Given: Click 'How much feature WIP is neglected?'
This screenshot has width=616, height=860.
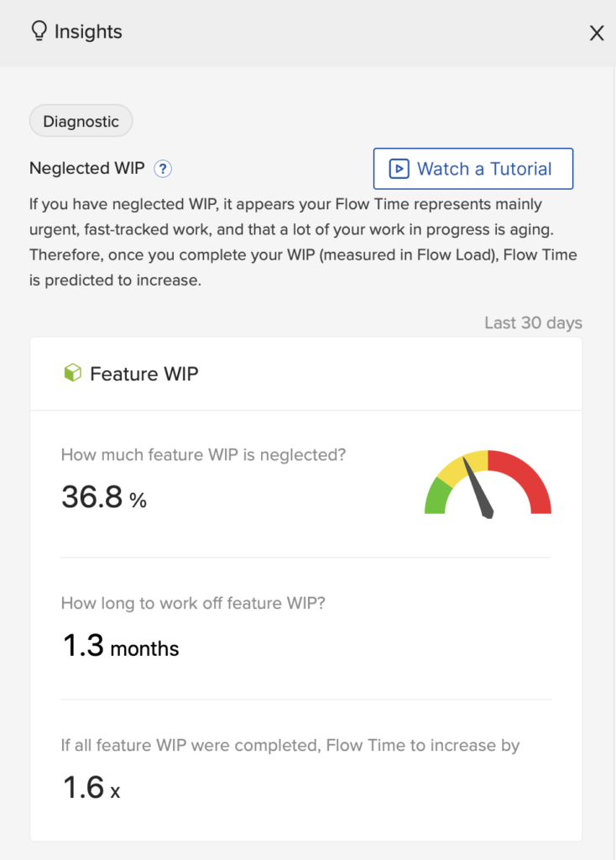Looking at the screenshot, I should tap(203, 454).
